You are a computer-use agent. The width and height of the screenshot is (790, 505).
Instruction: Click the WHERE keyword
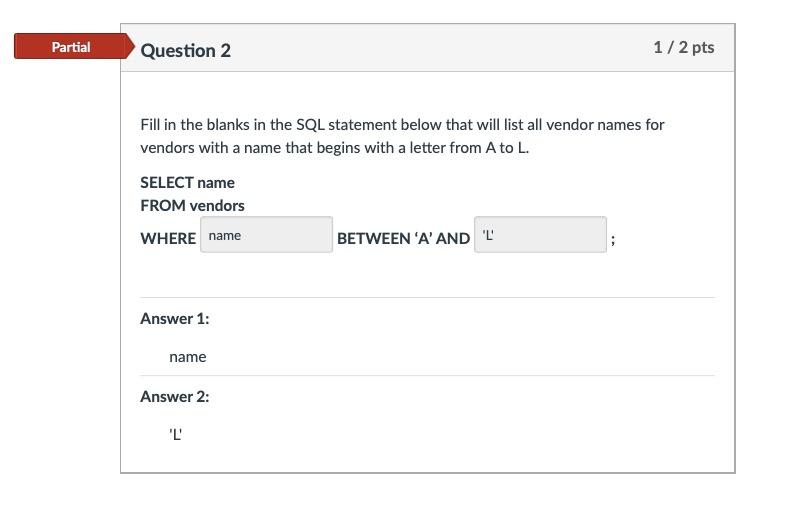[x=168, y=238]
